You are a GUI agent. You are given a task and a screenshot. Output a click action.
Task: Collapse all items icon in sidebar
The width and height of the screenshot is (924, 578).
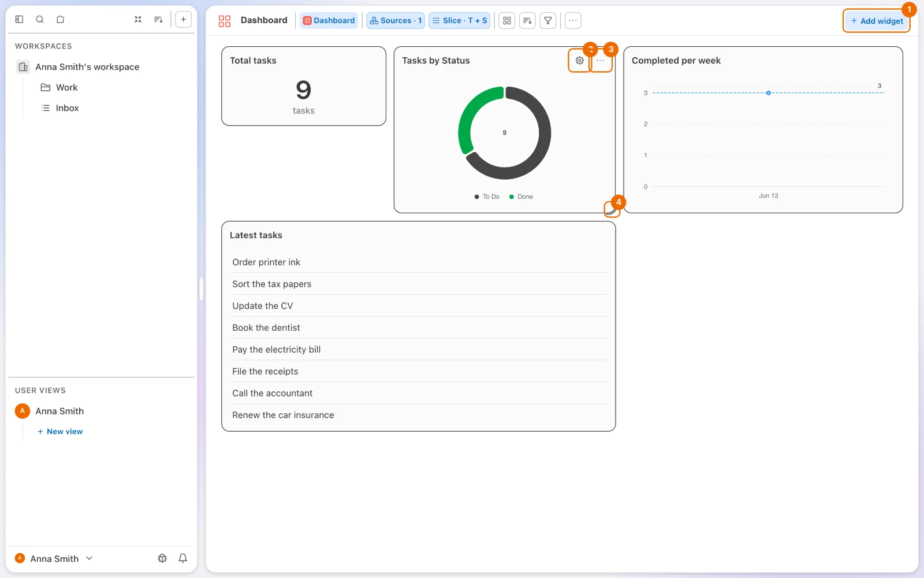coord(138,19)
